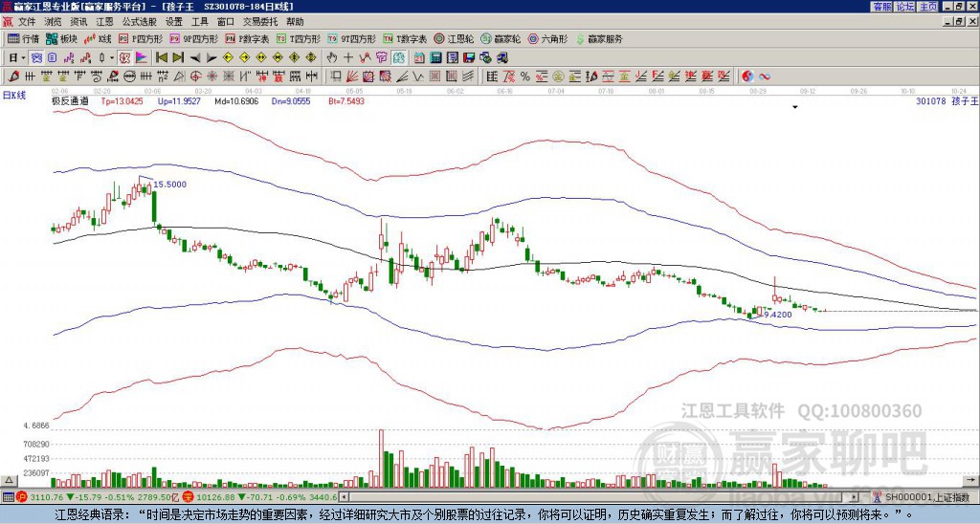This screenshot has width=980, height=524.
Task: Open the 文件 menu
Action: point(26,22)
